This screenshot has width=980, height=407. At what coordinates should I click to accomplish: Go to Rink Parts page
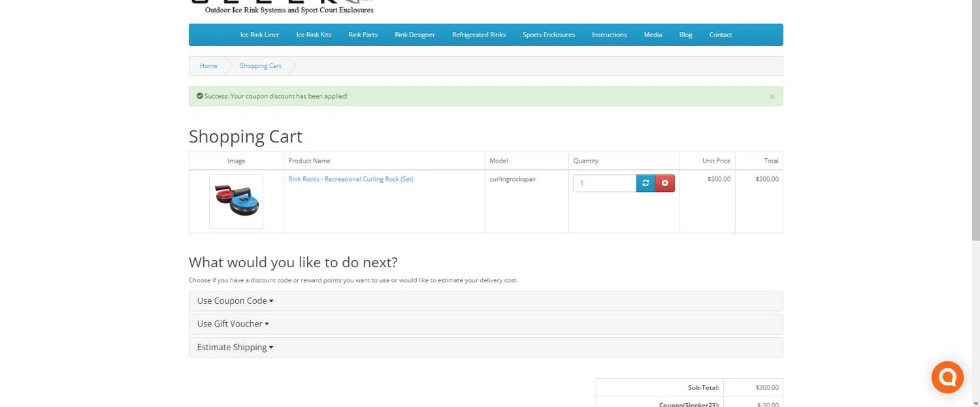click(x=363, y=35)
